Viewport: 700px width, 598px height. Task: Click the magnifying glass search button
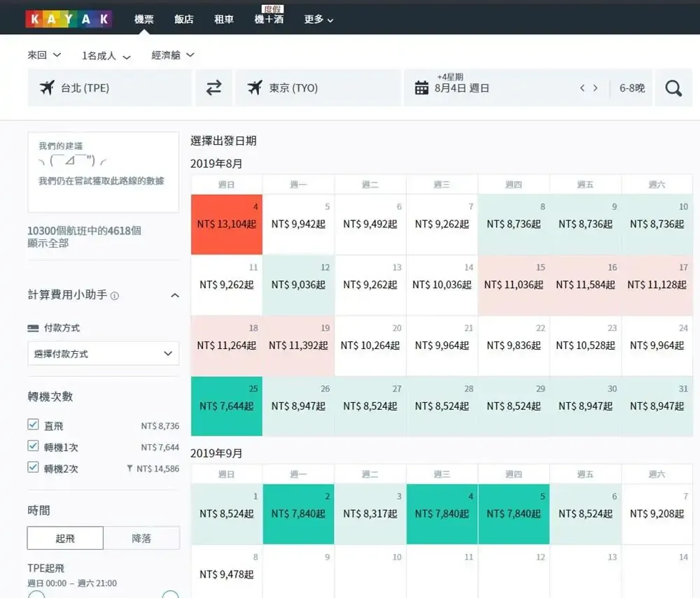click(673, 88)
